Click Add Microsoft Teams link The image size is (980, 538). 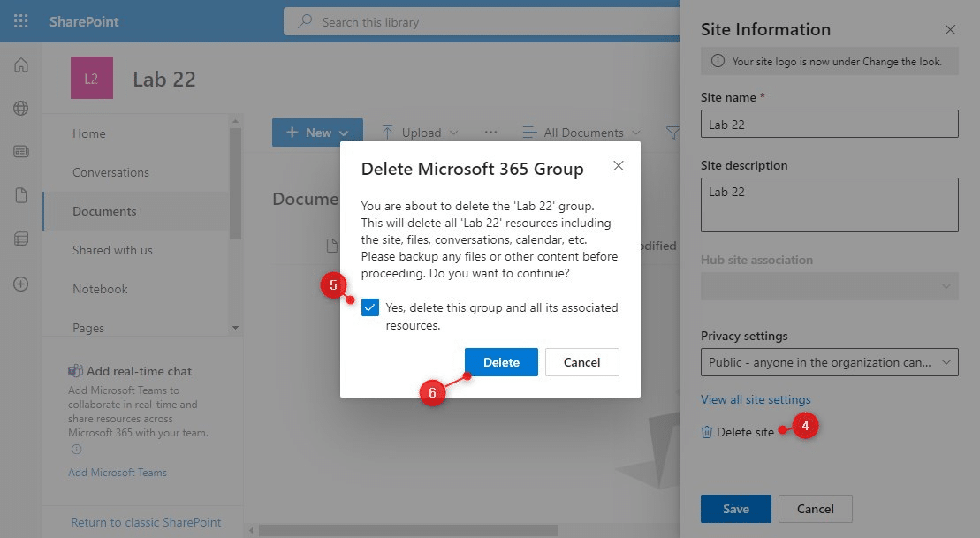[x=118, y=473]
